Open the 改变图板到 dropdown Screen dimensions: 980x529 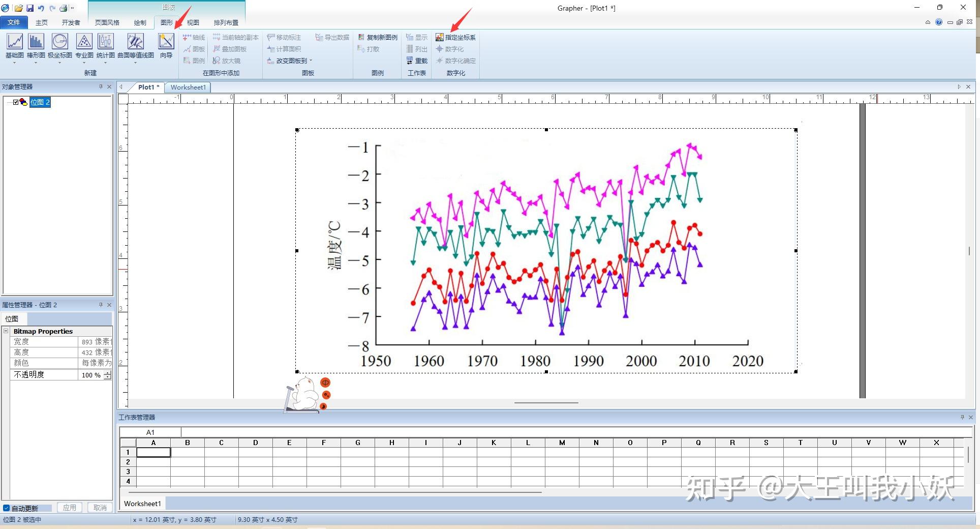coord(311,61)
